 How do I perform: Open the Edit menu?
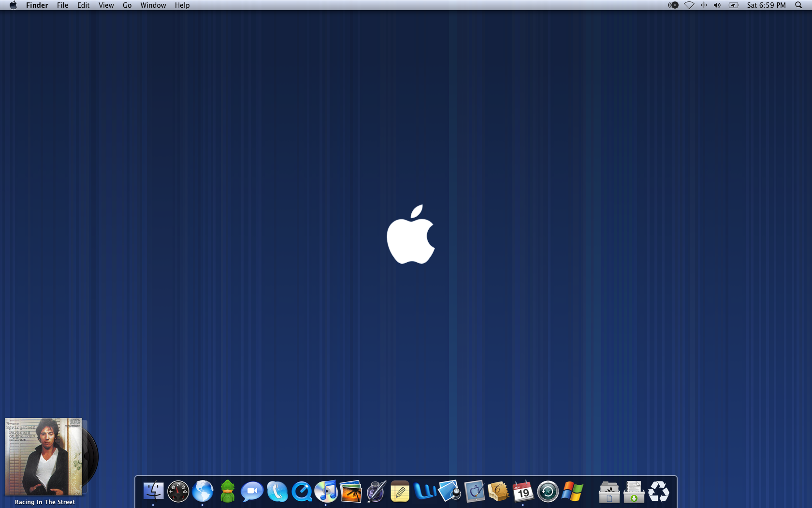(84, 5)
